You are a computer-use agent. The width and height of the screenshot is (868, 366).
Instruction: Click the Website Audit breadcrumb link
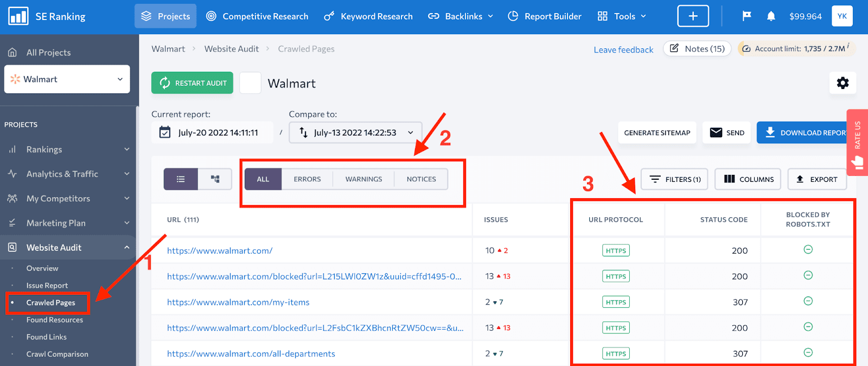232,49
